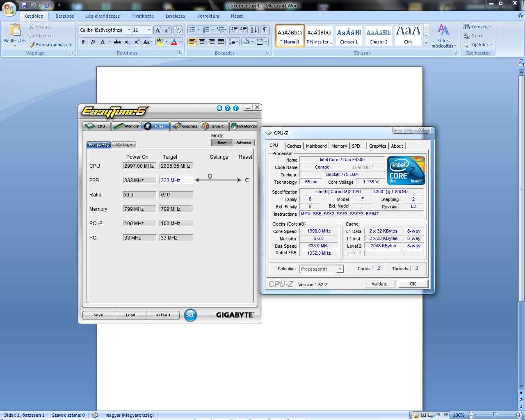Viewport: 525px width, 420px height.
Task: Open Keresés find dropdown
Action: 477,27
